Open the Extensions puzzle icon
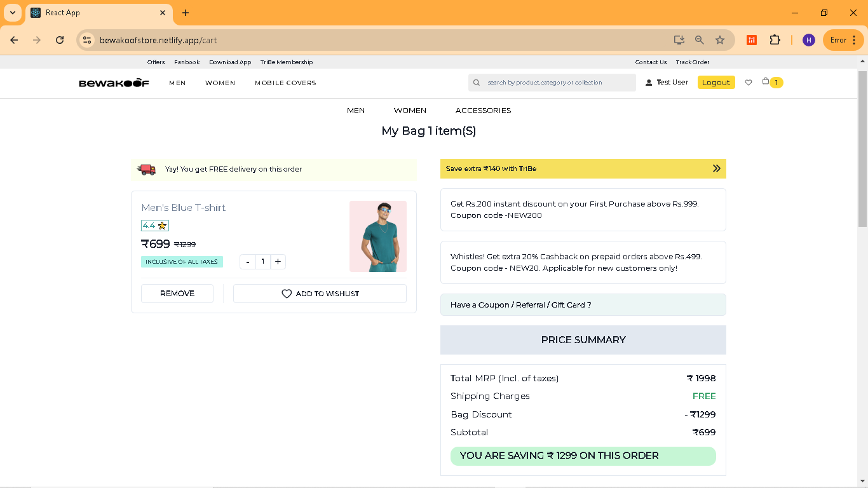This screenshot has height=488, width=868. point(775,40)
